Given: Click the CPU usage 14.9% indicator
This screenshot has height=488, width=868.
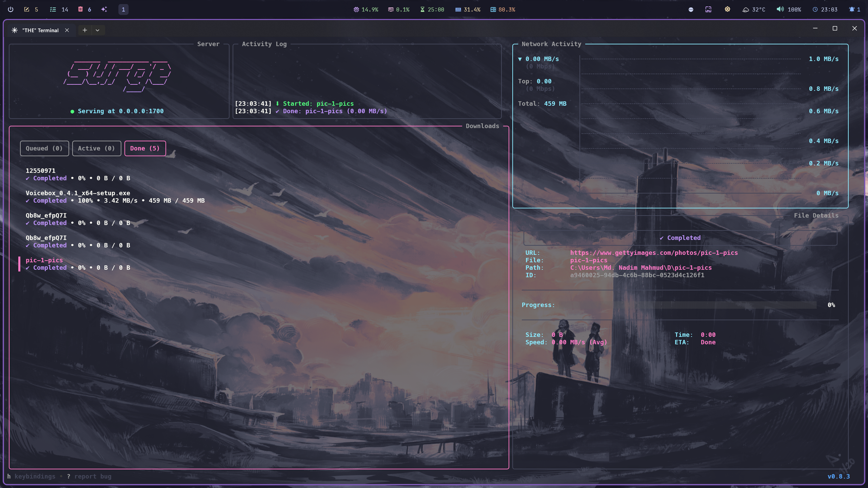Looking at the screenshot, I should (366, 9).
